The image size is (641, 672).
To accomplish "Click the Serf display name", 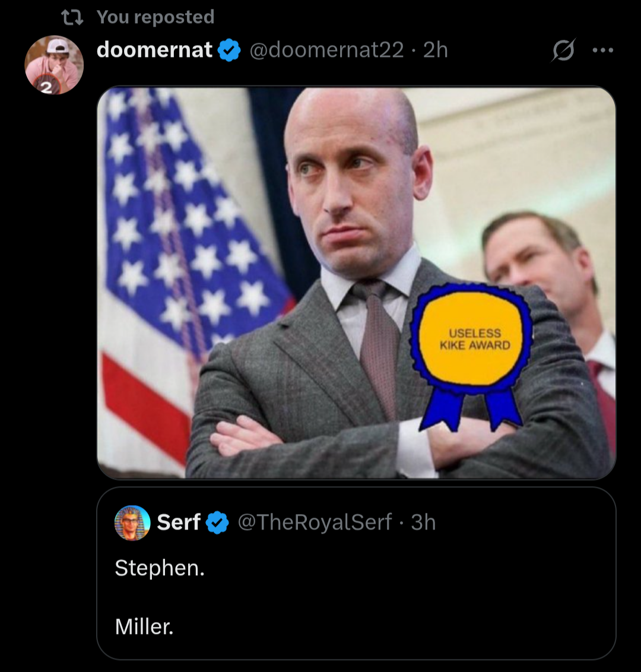I will 178,522.
